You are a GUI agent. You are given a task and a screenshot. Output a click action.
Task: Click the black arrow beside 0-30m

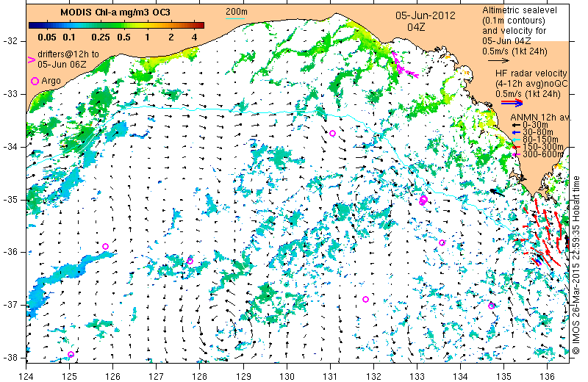517,125
